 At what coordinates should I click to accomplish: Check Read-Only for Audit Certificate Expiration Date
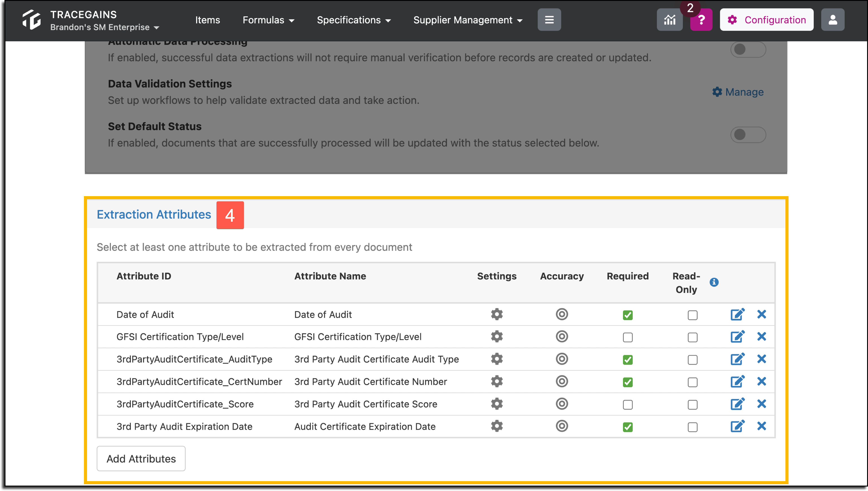[692, 427]
